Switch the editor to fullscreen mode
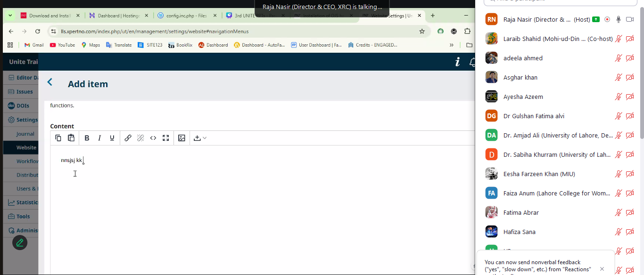The width and height of the screenshot is (644, 275). pyautogui.click(x=166, y=138)
